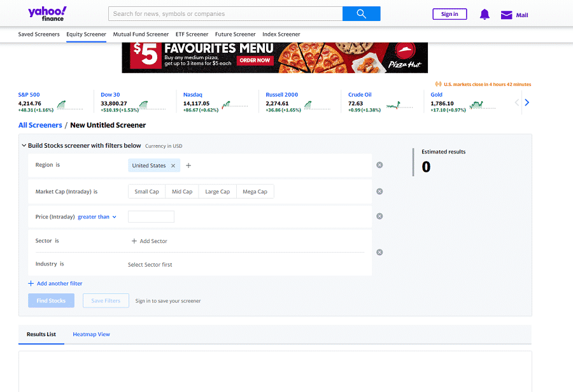This screenshot has width=573, height=392.
Task: Remove the United States region tag
Action: (173, 165)
